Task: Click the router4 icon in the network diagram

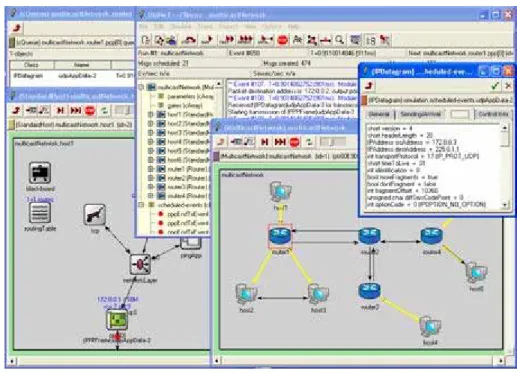Action: click(432, 236)
